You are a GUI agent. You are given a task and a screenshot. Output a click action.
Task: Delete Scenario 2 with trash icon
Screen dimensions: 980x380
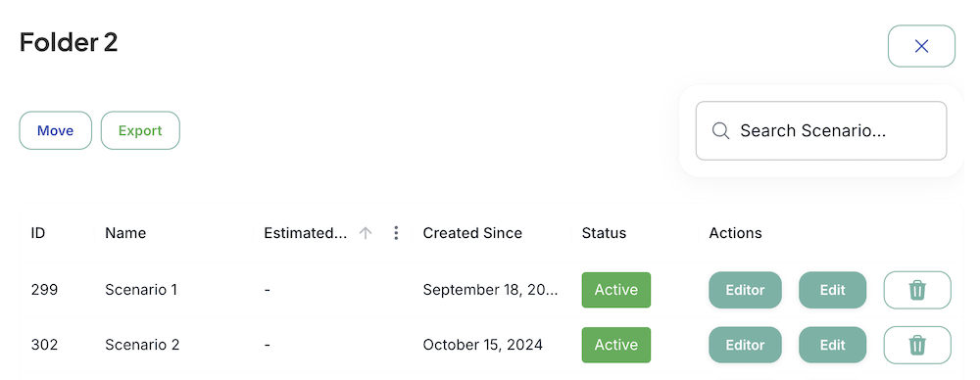pyautogui.click(x=917, y=345)
